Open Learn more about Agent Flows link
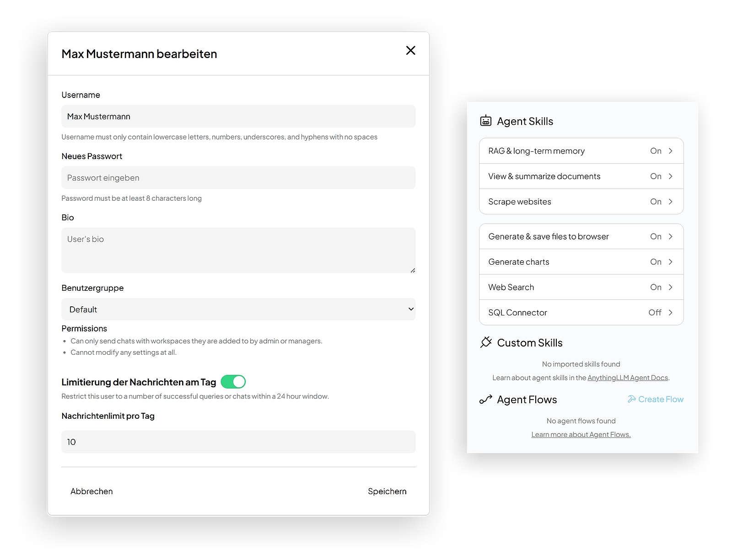The height and width of the screenshot is (560, 732). click(581, 434)
